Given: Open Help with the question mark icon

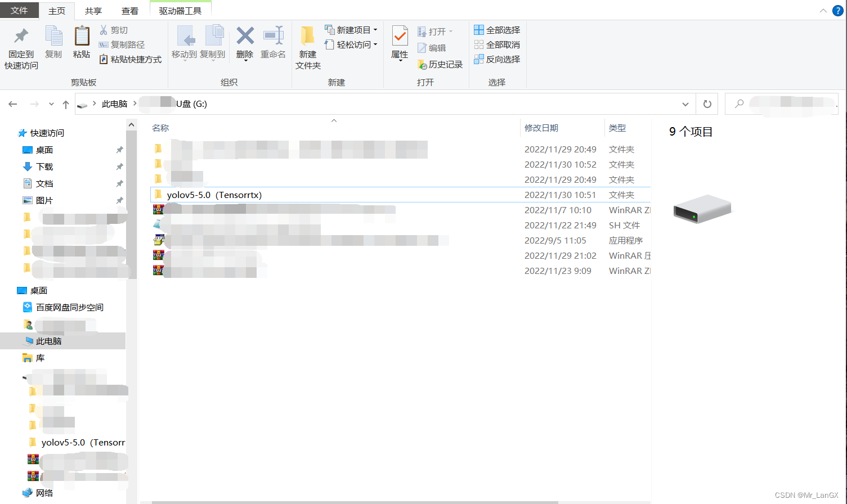Looking at the screenshot, I should pos(837,11).
